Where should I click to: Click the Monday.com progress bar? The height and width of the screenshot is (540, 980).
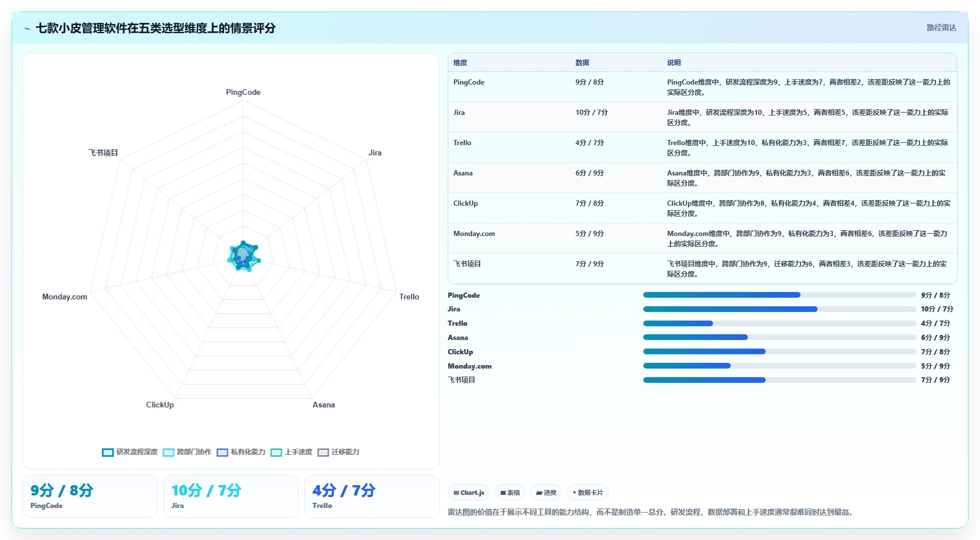(779, 366)
